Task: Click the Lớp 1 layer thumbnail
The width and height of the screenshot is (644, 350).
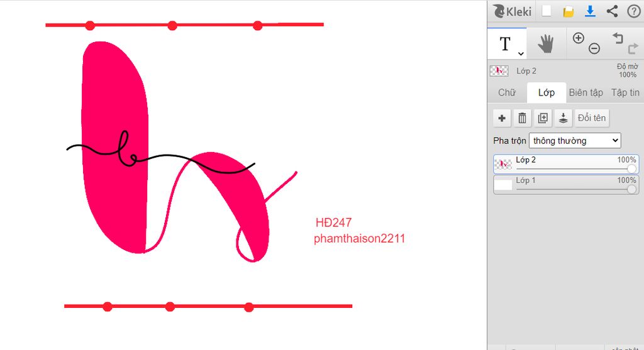Action: point(502,185)
